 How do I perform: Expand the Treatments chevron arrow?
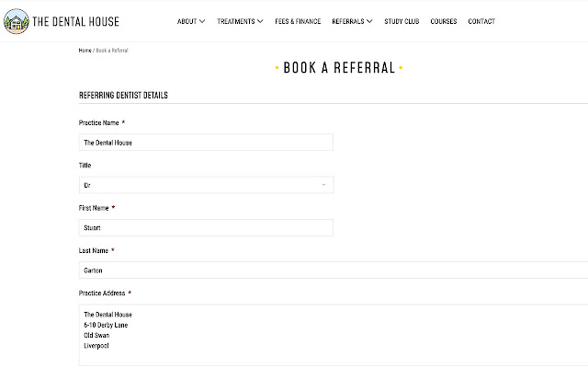260,21
